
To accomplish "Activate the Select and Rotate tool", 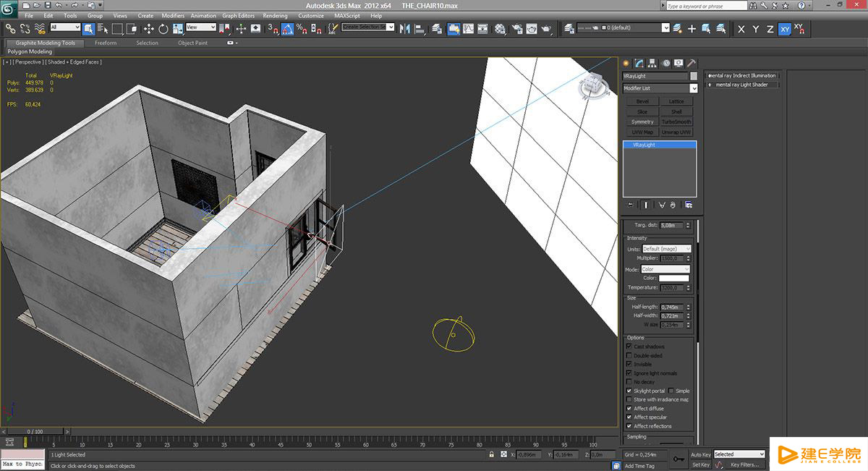I will tap(163, 29).
